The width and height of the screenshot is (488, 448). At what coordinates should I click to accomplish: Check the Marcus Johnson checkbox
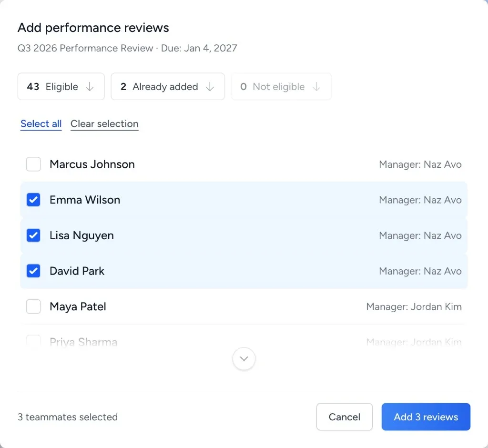tap(33, 164)
